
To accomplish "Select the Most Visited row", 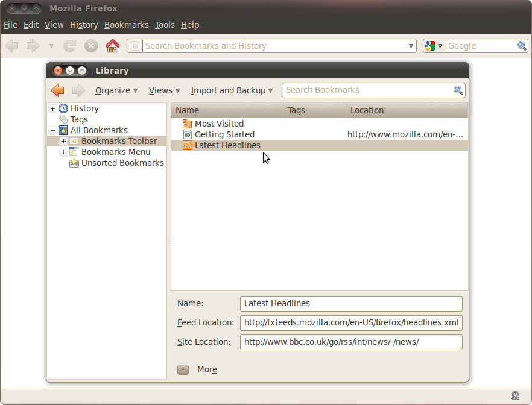I will pos(320,124).
